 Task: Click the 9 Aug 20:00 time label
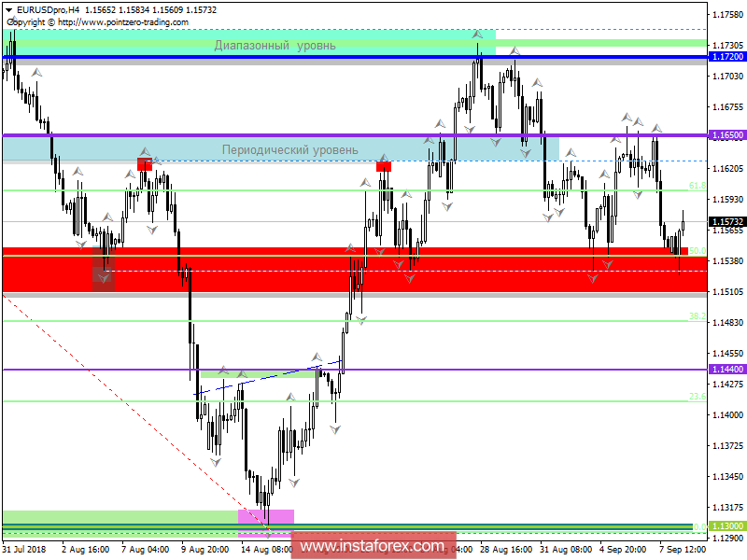[205, 549]
